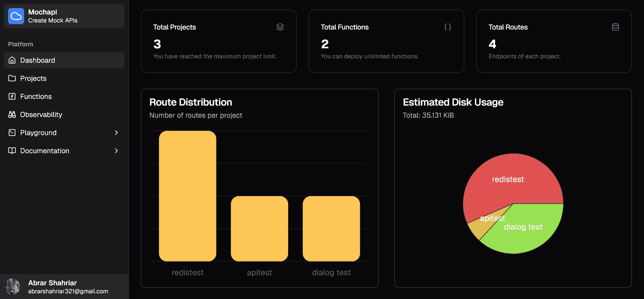Click the Functions icon in sidebar
644x299 pixels.
tap(12, 97)
